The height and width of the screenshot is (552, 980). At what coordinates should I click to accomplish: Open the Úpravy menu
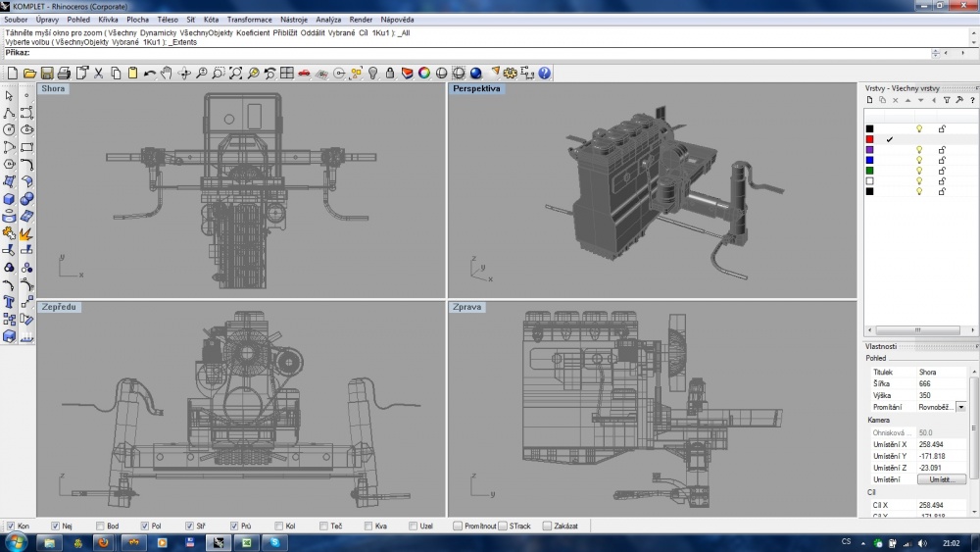47,20
